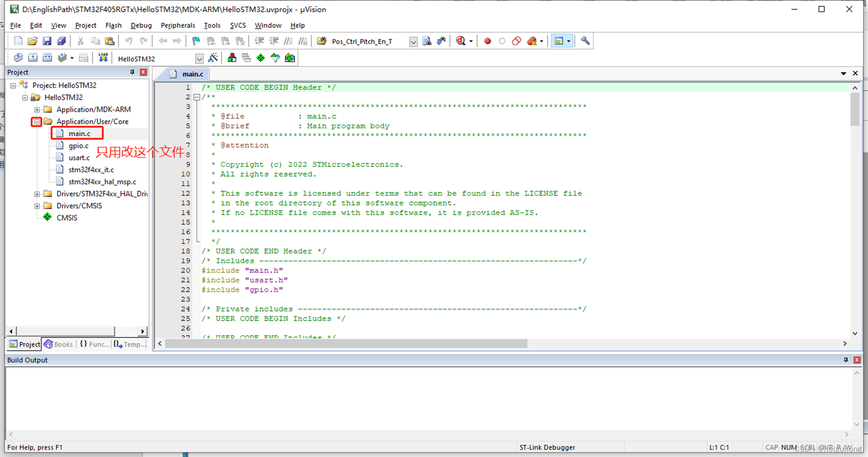Open the Manage Run-Time Environment green diamond icon

pyautogui.click(x=261, y=58)
